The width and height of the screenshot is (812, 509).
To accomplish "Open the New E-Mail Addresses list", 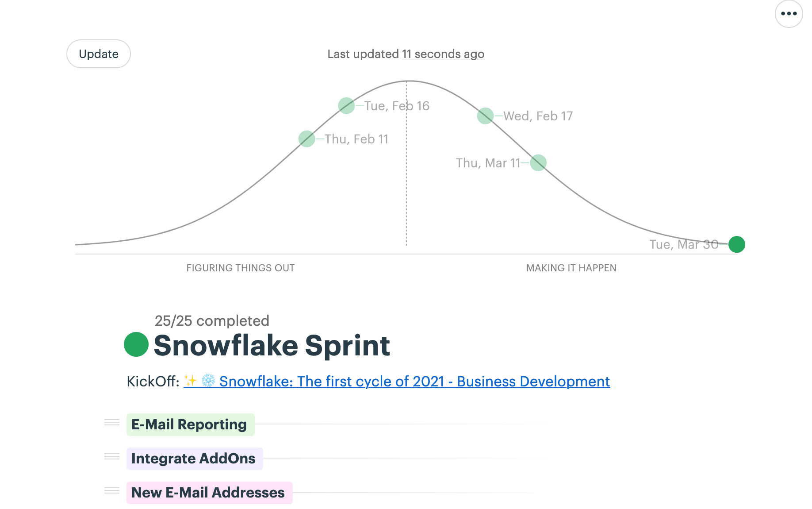I will (x=210, y=493).
